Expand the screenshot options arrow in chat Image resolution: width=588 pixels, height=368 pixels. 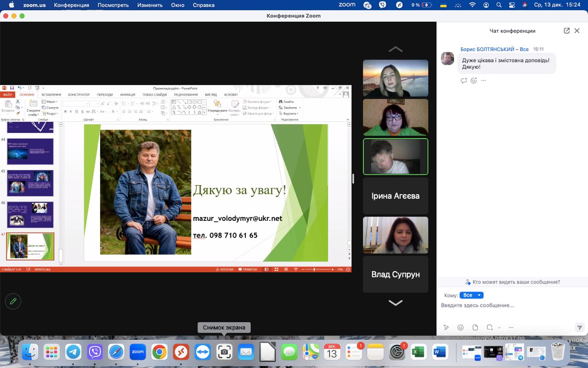[499, 328]
